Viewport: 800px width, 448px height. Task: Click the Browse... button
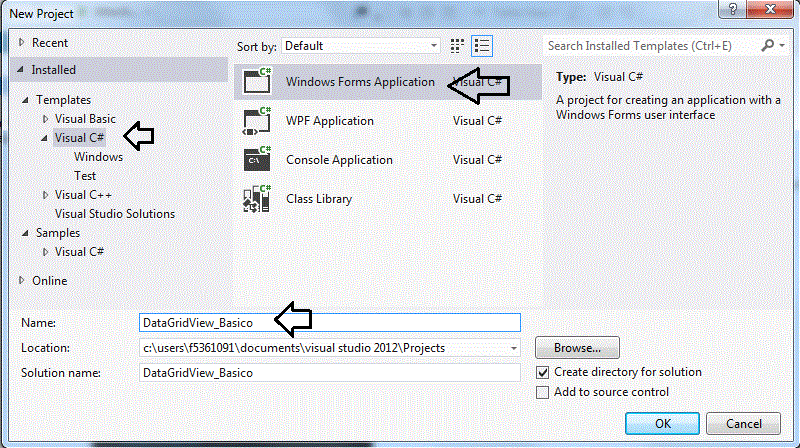[x=577, y=348]
